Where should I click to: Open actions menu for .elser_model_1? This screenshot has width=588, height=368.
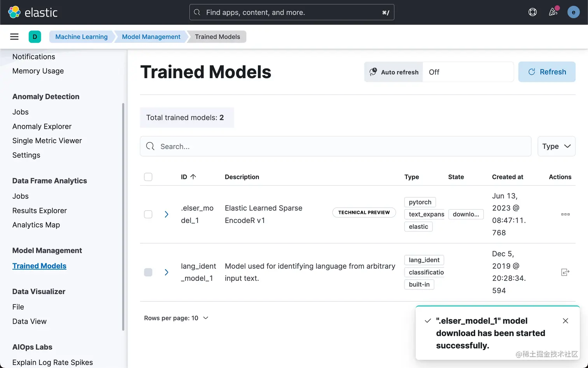pyautogui.click(x=565, y=214)
